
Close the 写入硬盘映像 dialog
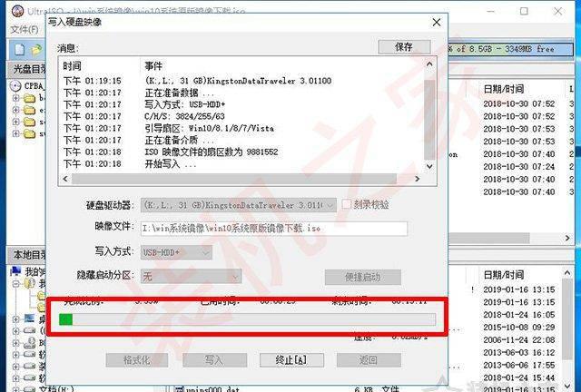click(437, 22)
